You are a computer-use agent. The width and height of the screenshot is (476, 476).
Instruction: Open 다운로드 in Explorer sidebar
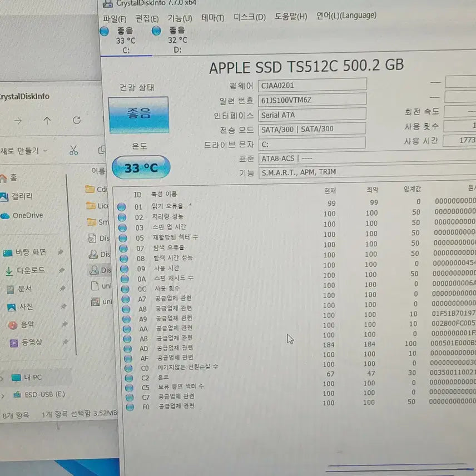coord(25,270)
